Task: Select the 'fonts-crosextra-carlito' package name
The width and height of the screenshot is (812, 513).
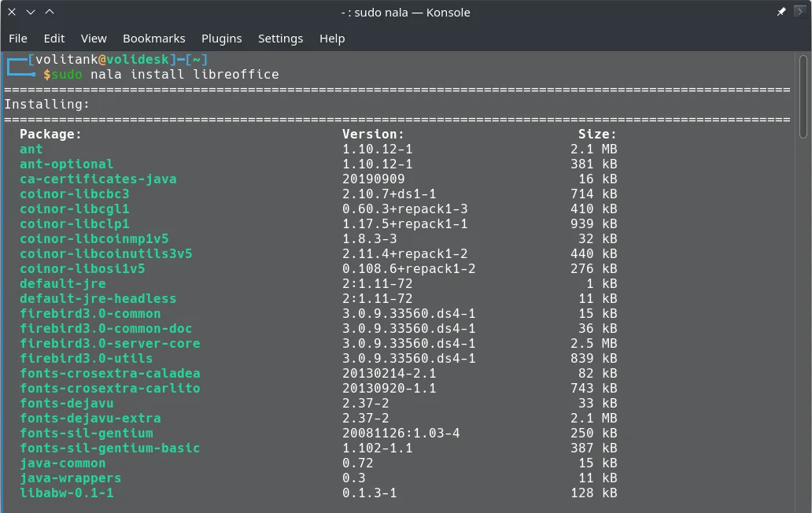Action: (x=110, y=389)
